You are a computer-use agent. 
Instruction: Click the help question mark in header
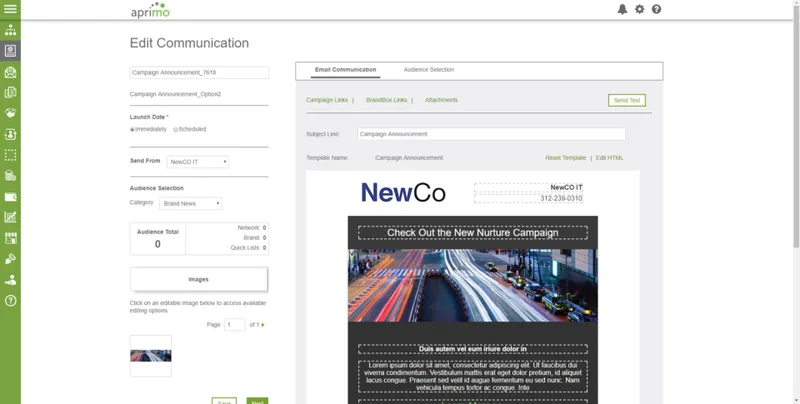(x=657, y=9)
